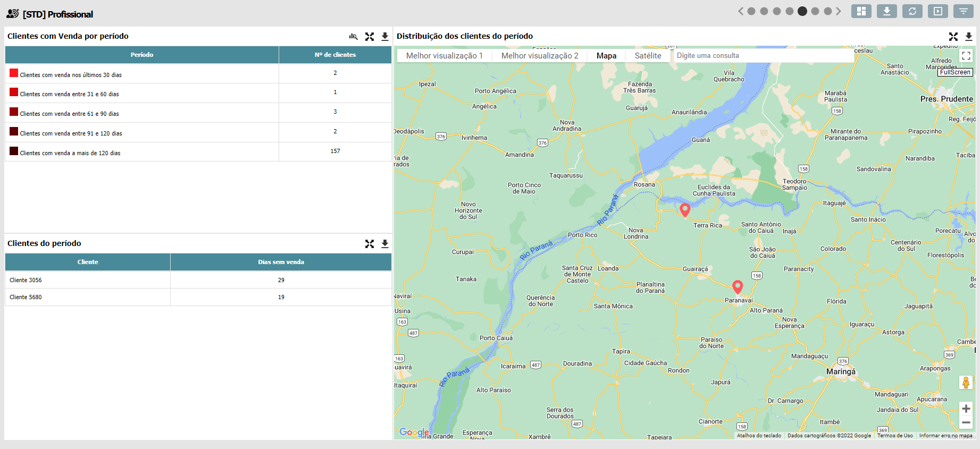980x449 pixels.
Task: Select row 'Clientes com venda entre 31 e 60 dias'
Action: click(198, 93)
